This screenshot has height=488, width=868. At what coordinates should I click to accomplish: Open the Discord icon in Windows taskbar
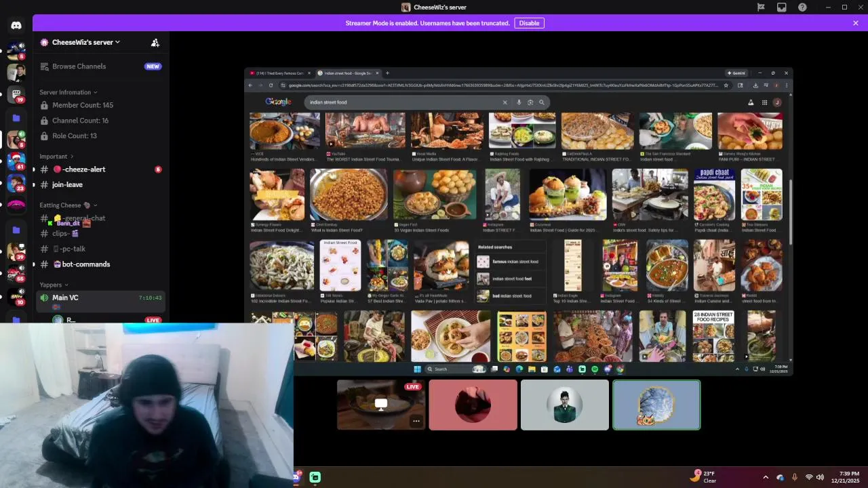point(296,477)
